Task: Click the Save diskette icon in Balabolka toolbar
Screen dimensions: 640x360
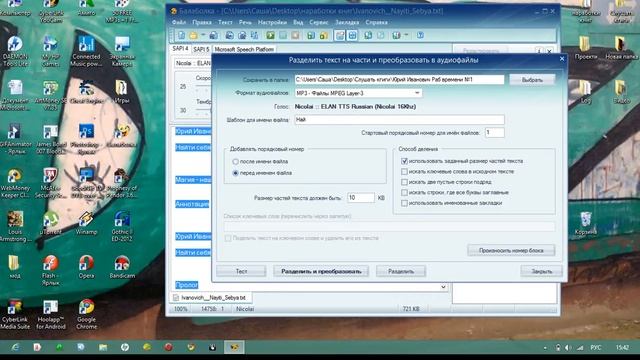Action: (x=213, y=36)
